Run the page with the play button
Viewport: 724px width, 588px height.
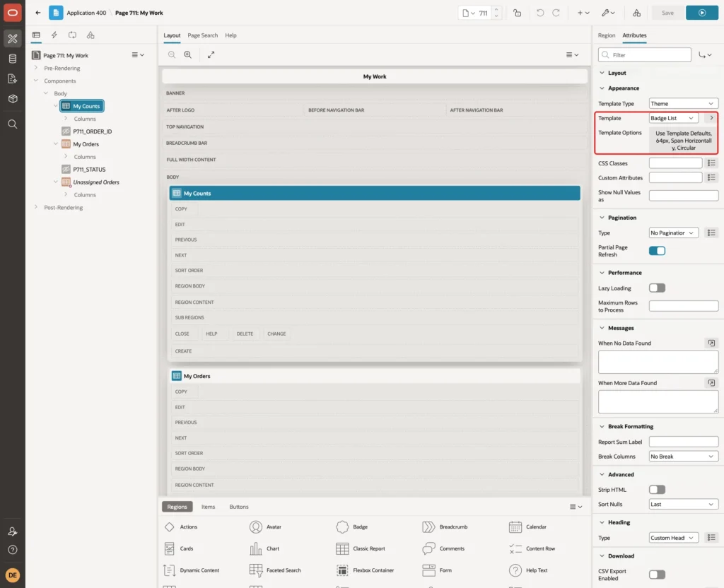click(702, 13)
